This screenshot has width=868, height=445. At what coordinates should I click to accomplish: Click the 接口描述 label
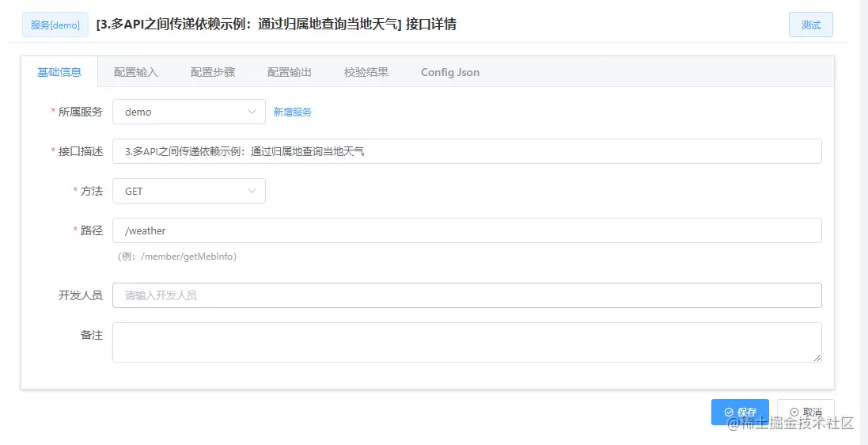coord(80,151)
